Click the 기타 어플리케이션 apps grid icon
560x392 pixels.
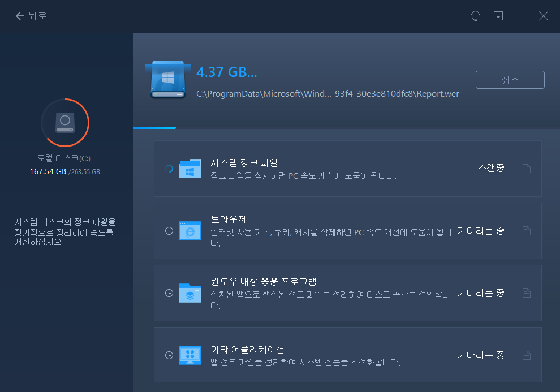[x=189, y=355]
